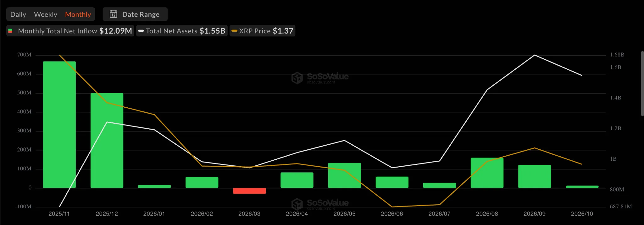Click the 1.68B right axis label
This screenshot has height=225, width=644.
point(617,55)
